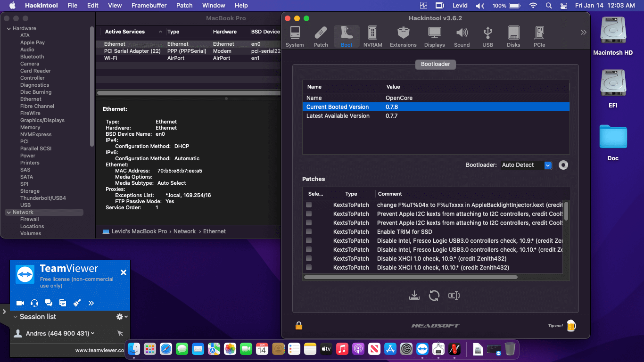This screenshot has width=644, height=362.
Task: Open the Displays tab in Hackintool
Action: pos(434,37)
